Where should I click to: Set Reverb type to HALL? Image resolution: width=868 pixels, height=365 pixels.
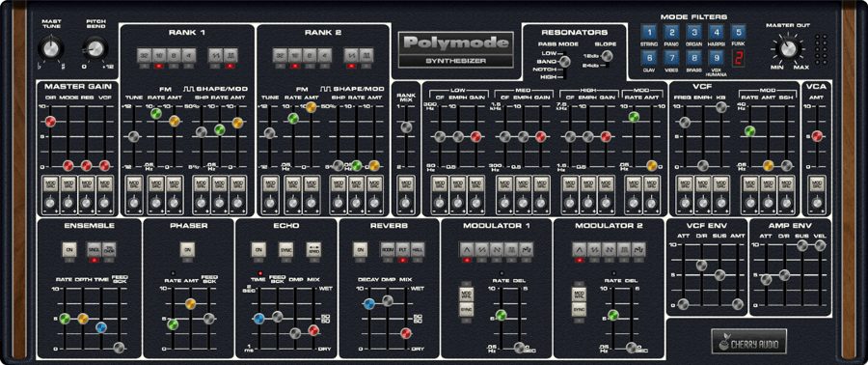pyautogui.click(x=418, y=249)
